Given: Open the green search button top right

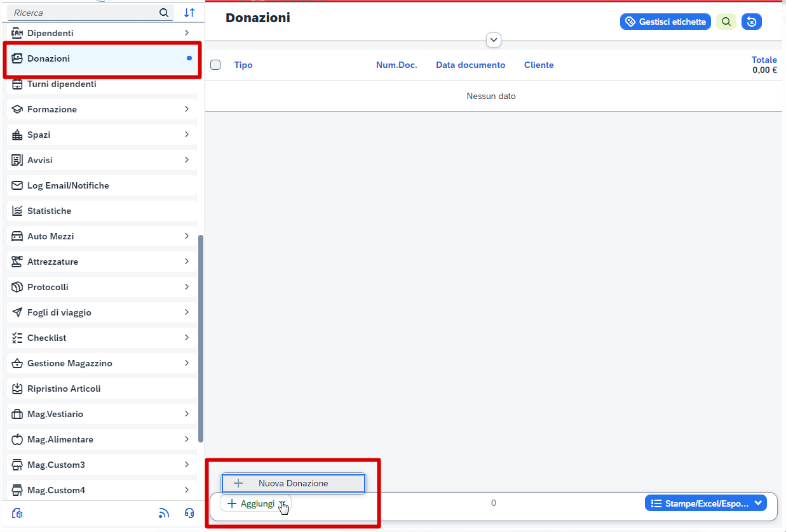Looking at the screenshot, I should click(726, 22).
